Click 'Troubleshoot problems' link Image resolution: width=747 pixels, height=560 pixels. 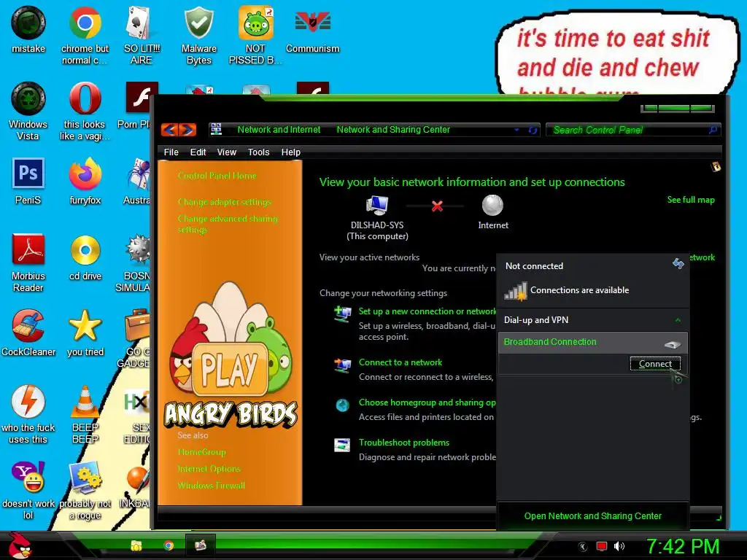pyautogui.click(x=404, y=443)
